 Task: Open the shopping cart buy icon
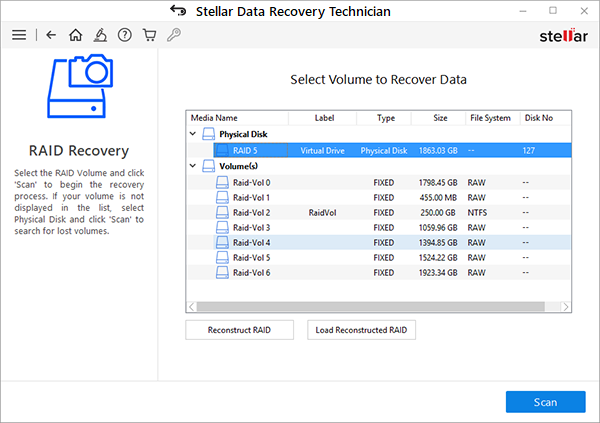pyautogui.click(x=149, y=35)
